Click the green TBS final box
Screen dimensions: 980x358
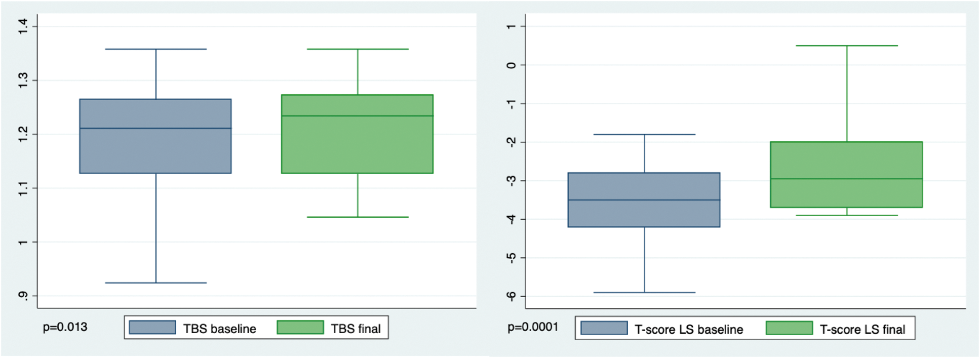pos(358,147)
